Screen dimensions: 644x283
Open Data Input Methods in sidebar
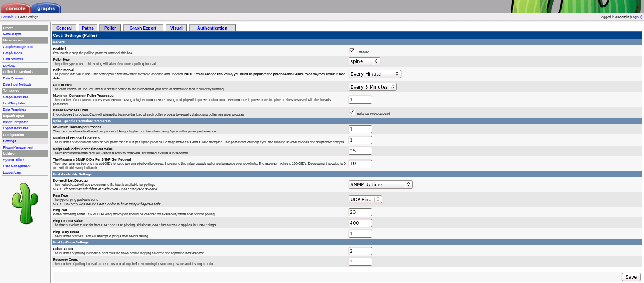point(17,84)
